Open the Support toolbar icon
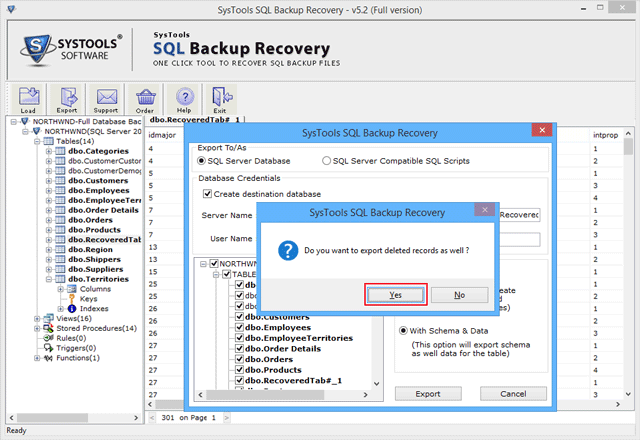This screenshot has height=440, width=640. pyautogui.click(x=106, y=99)
